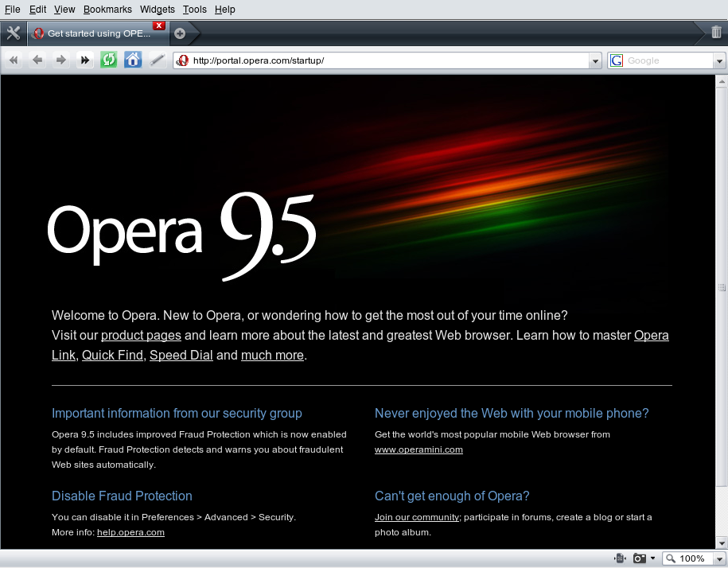Viewport: 728px width, 568px height.
Task: Open the 'Opera Link' link
Action: point(652,336)
